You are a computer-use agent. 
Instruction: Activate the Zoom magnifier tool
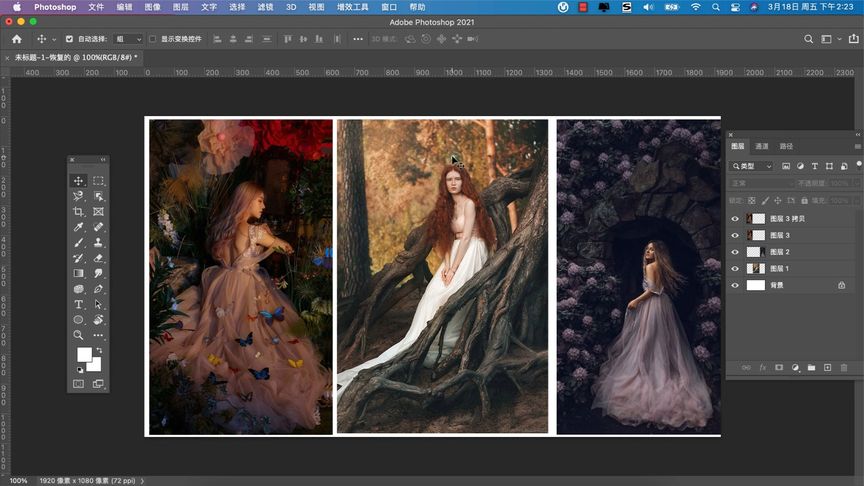78,335
